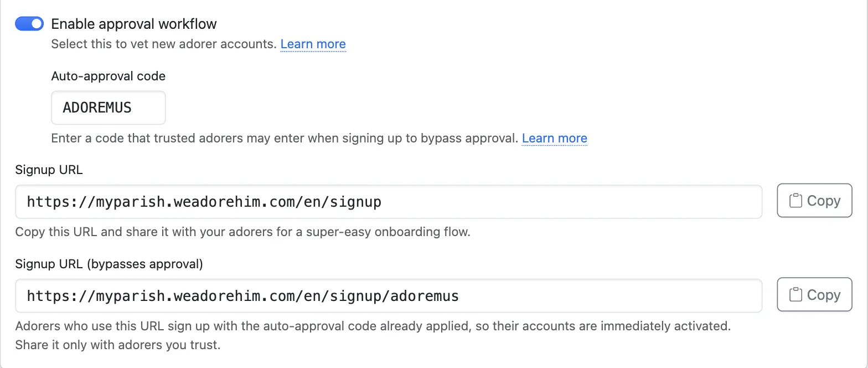Click 'Select this to vet new adorer accounts' text

pyautogui.click(x=164, y=44)
